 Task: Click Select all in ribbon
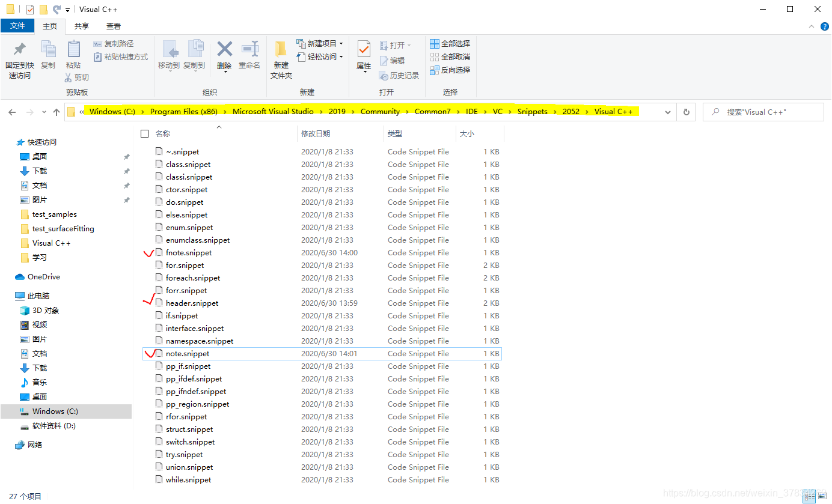[x=450, y=44]
